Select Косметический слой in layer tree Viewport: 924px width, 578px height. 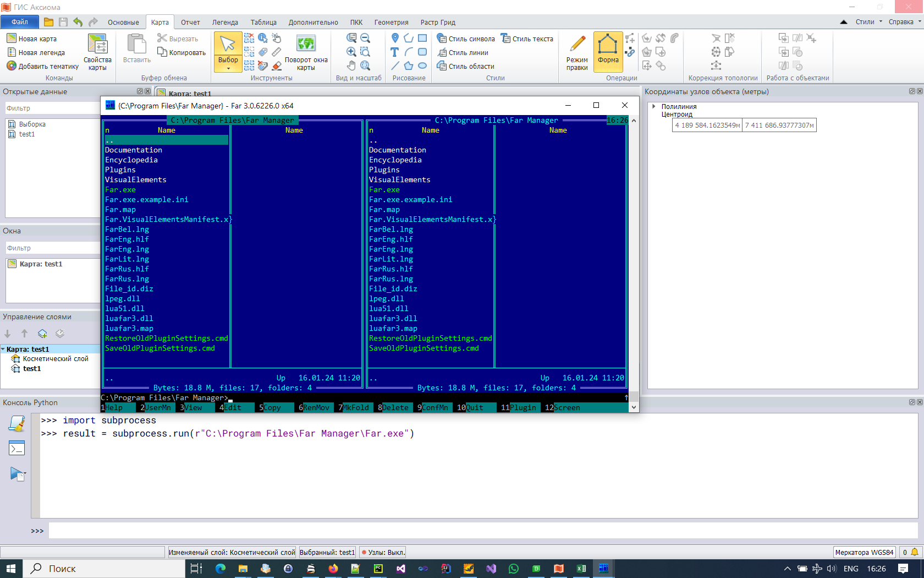click(55, 359)
